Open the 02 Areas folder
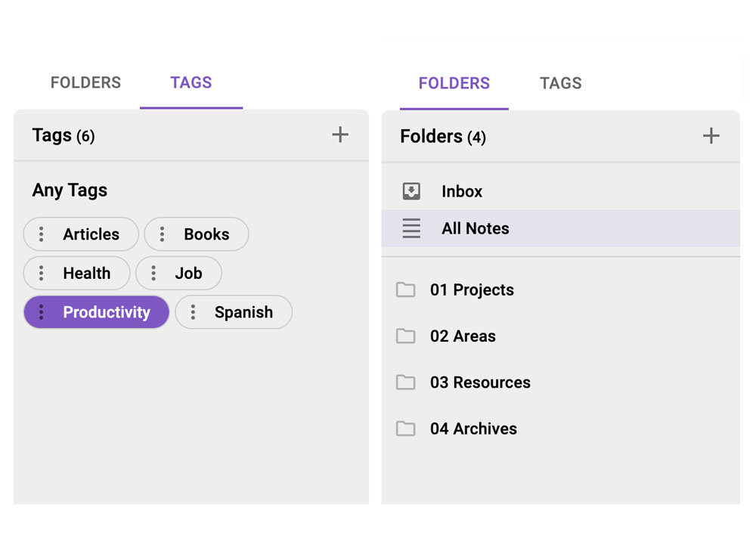This screenshot has height=548, width=756. 463,336
